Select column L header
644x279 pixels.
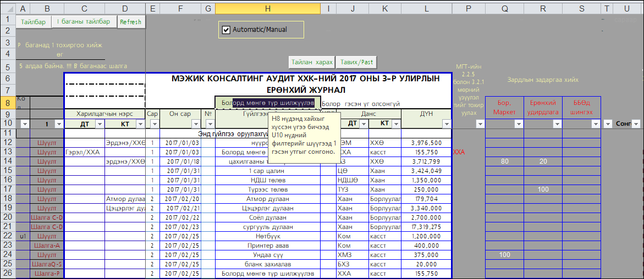(x=426, y=9)
